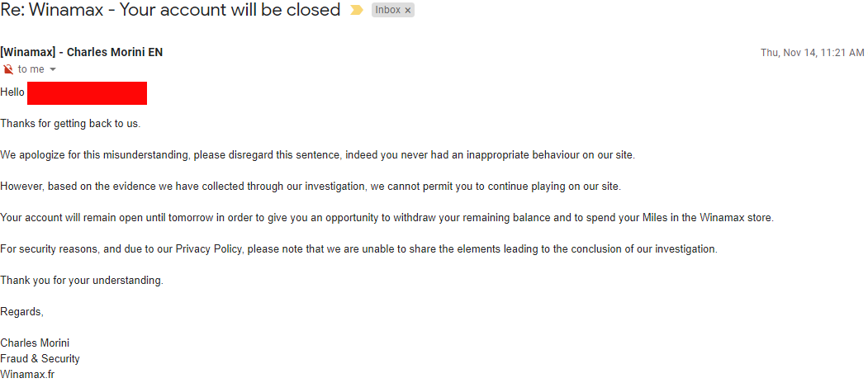
Task: Click the 'Fraud & Security' signature line
Action: click(x=40, y=359)
